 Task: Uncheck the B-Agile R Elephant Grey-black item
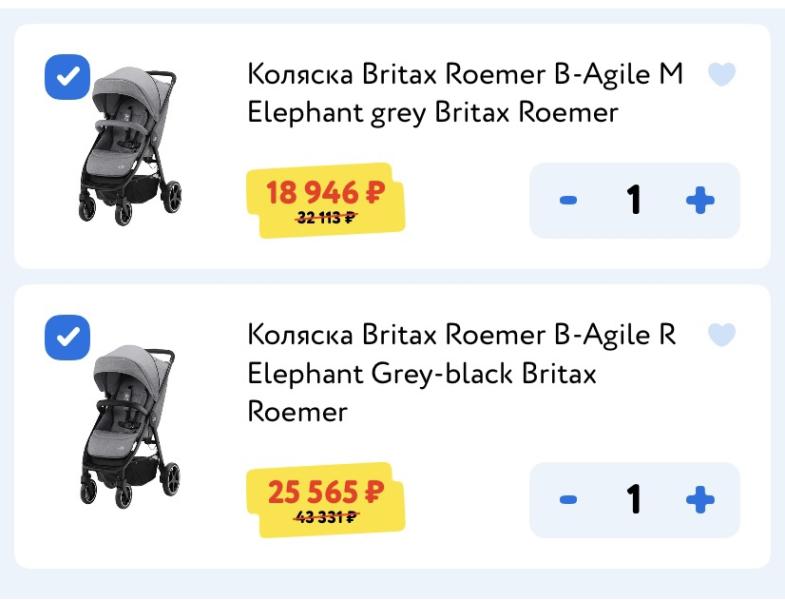pos(67,337)
